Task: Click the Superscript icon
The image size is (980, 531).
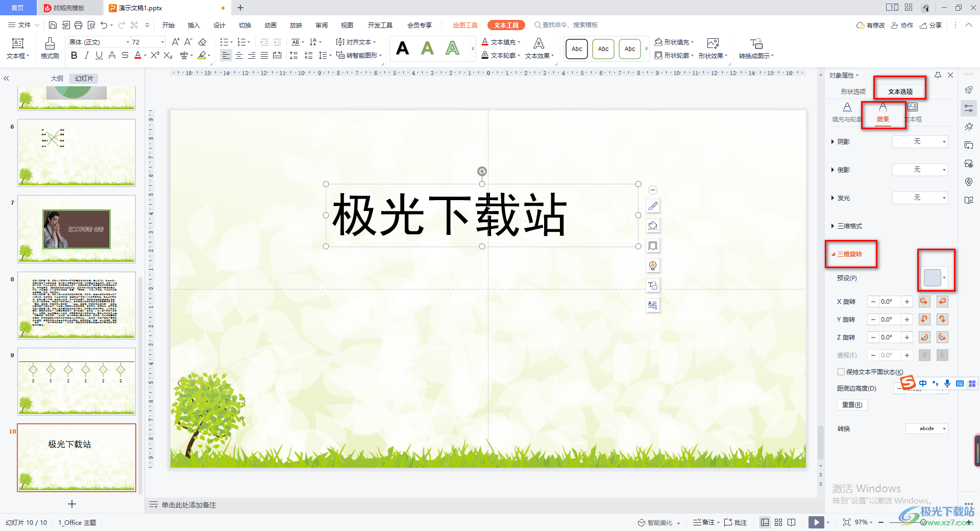Action: [x=155, y=55]
